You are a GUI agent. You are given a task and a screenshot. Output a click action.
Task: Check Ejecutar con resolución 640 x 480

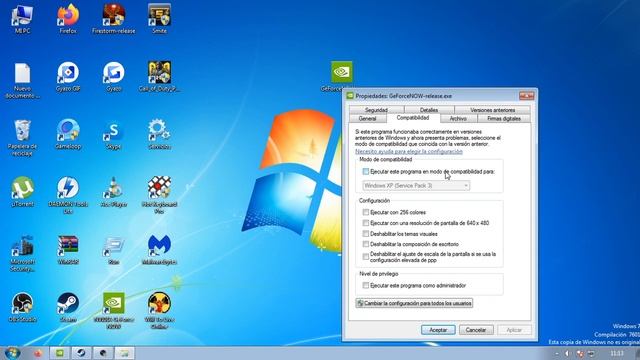point(366,223)
